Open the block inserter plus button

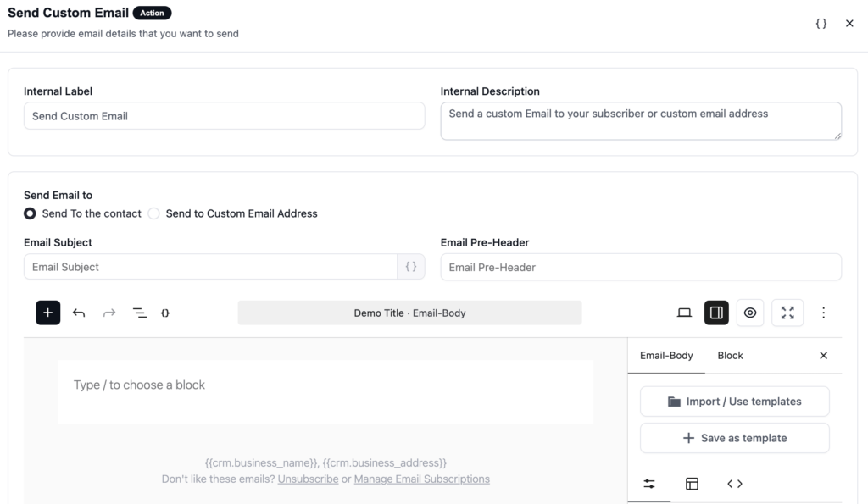(48, 313)
